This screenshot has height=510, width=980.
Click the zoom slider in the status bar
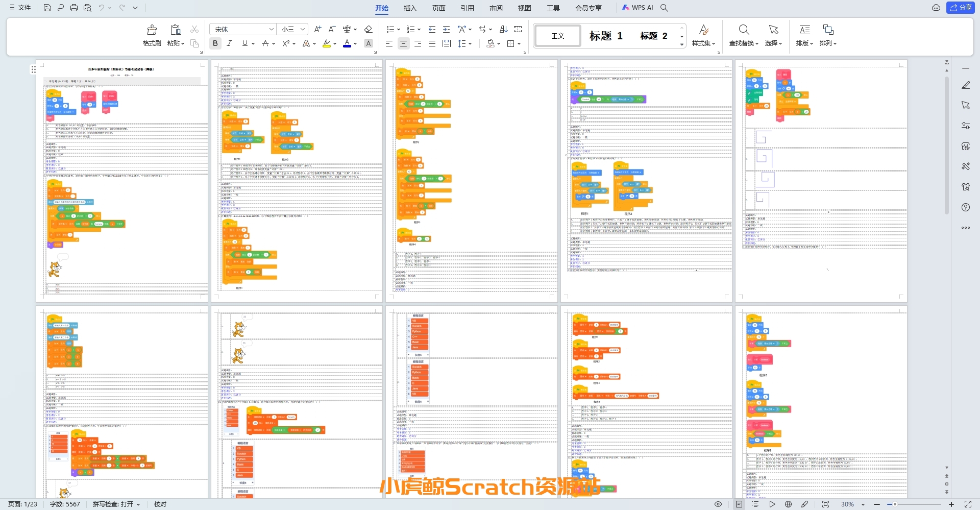pos(914,504)
